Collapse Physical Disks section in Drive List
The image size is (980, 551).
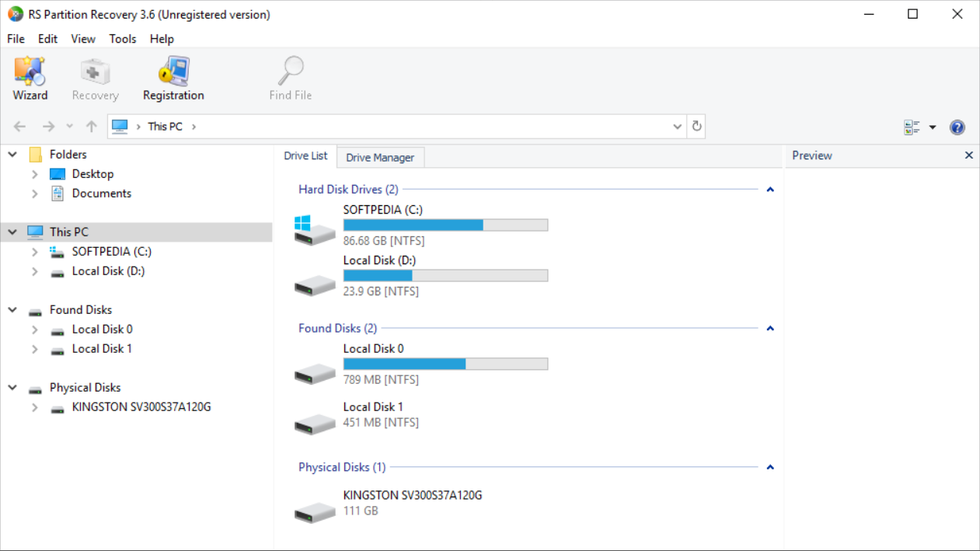[770, 468]
